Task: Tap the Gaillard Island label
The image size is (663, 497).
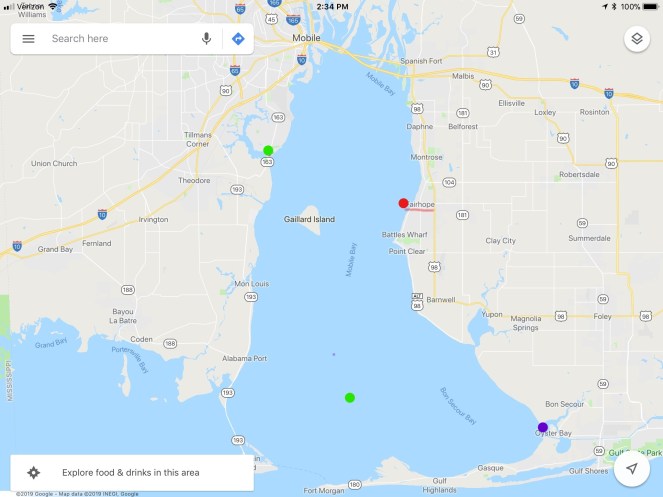Action: 309,219
